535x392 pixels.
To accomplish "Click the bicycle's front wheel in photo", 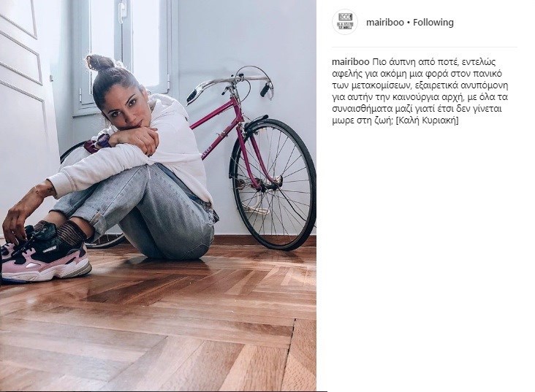I will point(274,184).
